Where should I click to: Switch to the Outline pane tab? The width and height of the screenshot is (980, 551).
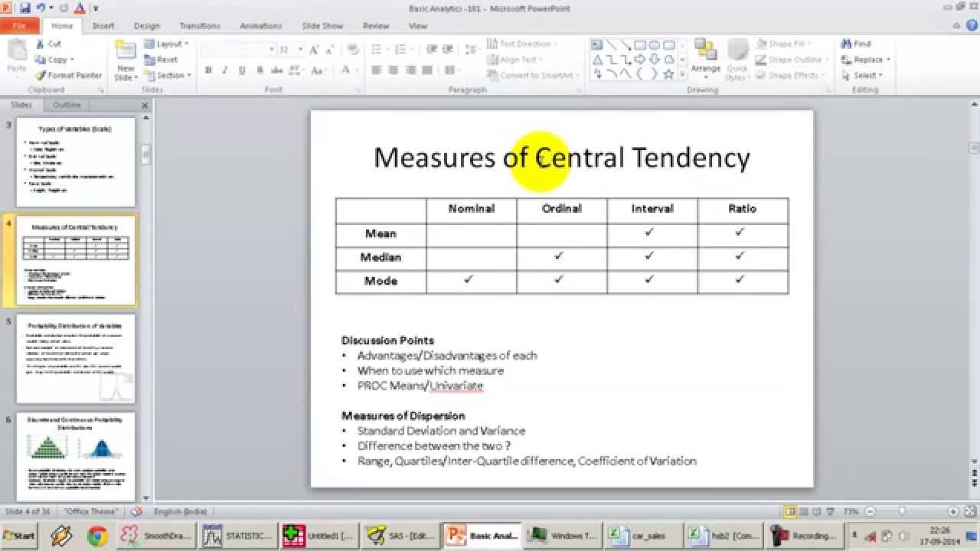(67, 106)
